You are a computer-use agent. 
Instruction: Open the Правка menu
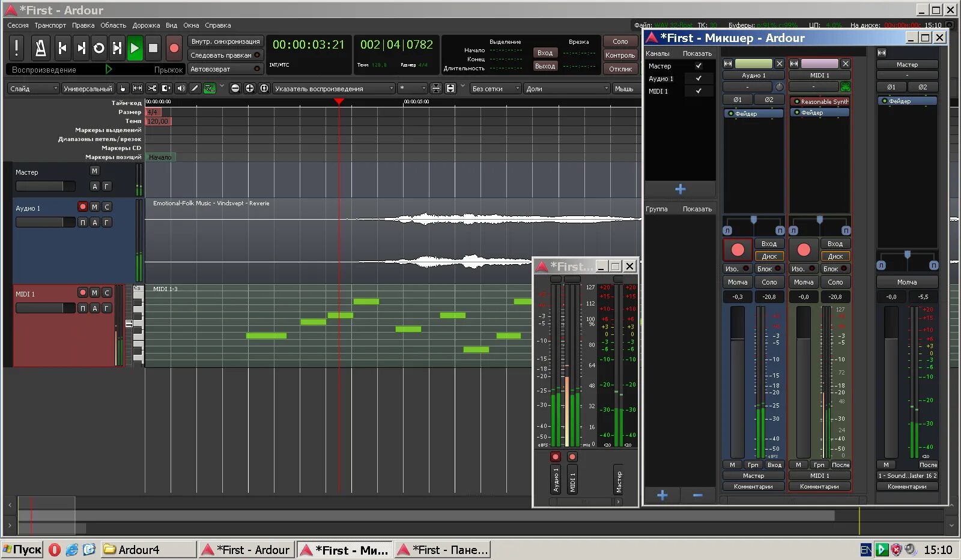pyautogui.click(x=83, y=25)
